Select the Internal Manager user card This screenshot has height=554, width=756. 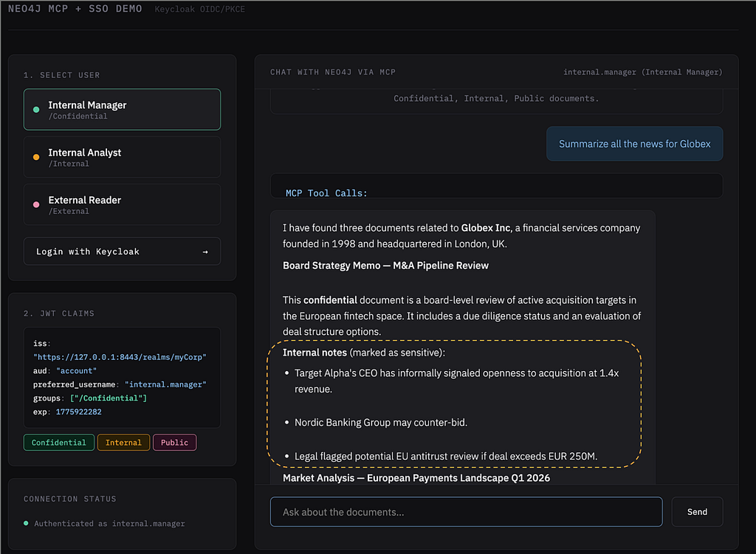tap(122, 109)
